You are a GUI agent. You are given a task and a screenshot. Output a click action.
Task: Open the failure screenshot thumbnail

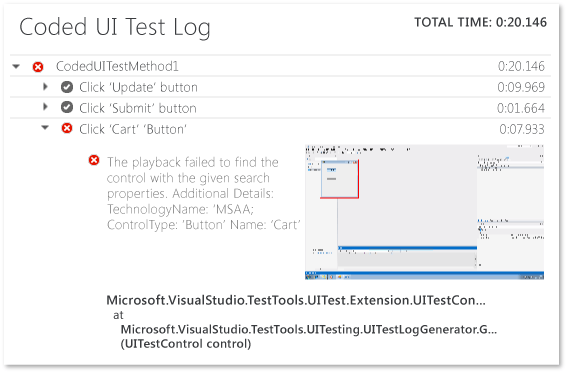[x=425, y=212]
